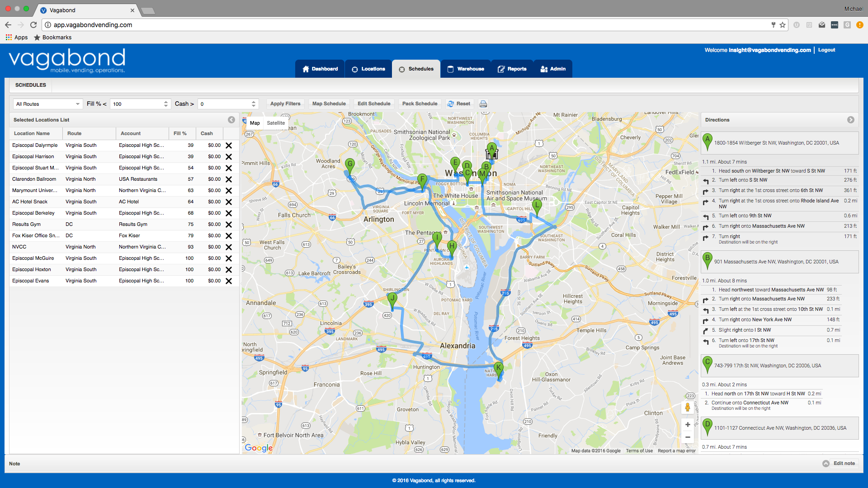Click the printer icon in toolbar

(x=483, y=104)
